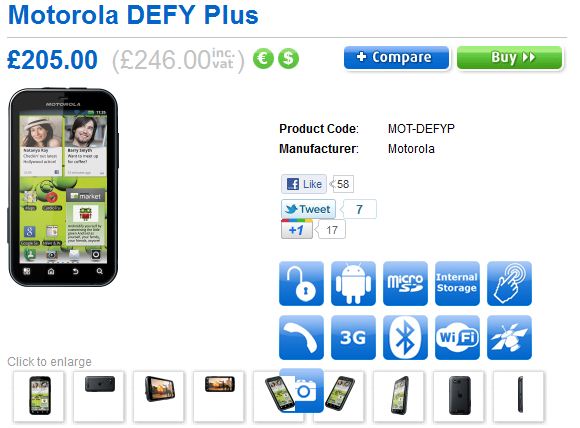Click the camera feature icon

[x=301, y=390]
